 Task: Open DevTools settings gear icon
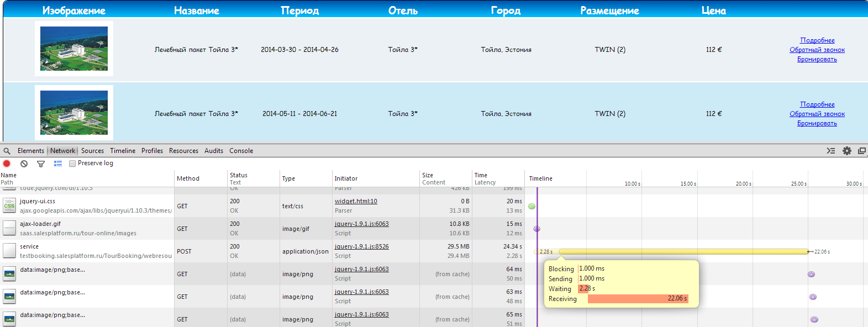click(x=846, y=151)
